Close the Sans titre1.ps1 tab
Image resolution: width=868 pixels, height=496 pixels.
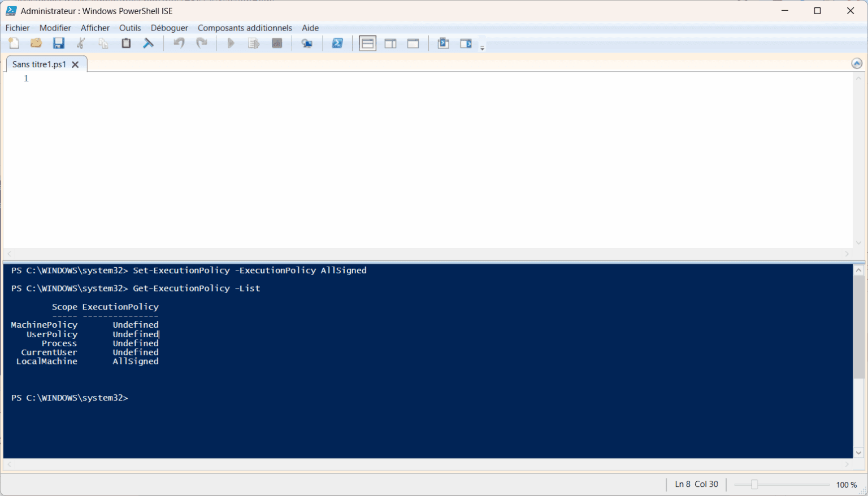[75, 64]
